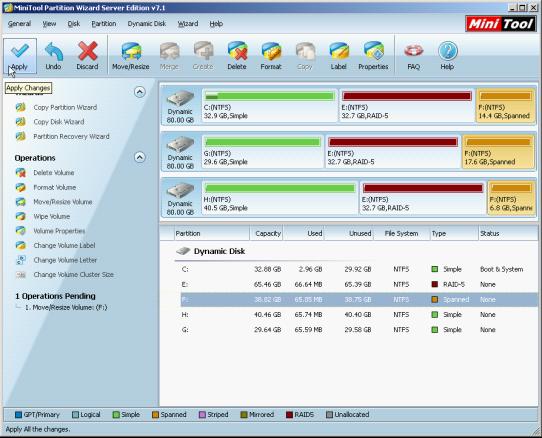Sort by Used column header
Screen dimensions: 542x438
point(303,234)
